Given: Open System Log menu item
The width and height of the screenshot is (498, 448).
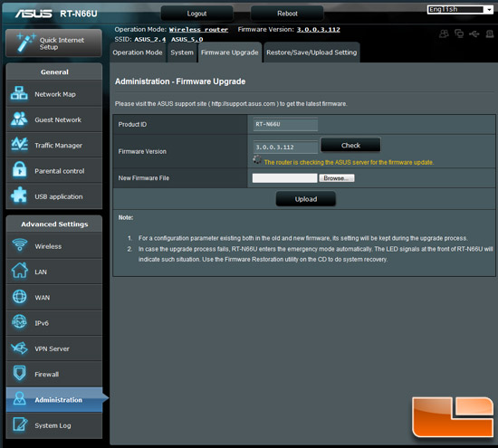Looking at the screenshot, I should [x=54, y=425].
